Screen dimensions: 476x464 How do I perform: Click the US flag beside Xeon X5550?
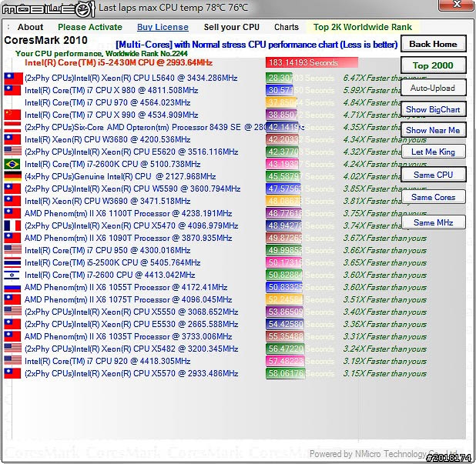[13, 311]
